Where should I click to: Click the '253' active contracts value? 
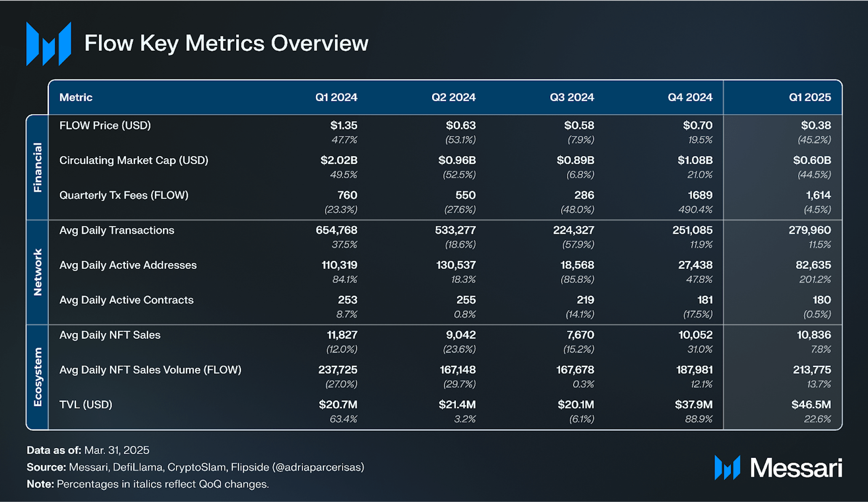click(x=348, y=300)
